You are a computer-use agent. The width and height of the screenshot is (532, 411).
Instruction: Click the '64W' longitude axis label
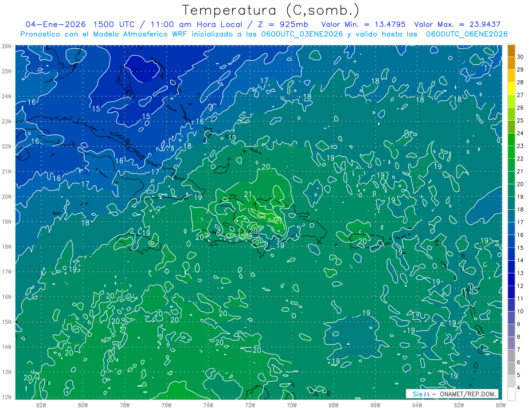coord(417,405)
